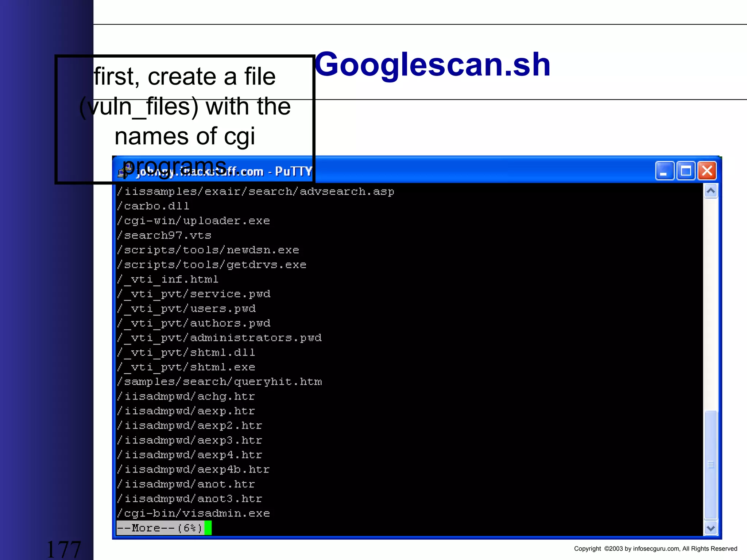Select the /carbo.dll line
The height and width of the screenshot is (560, 747).
point(153,206)
